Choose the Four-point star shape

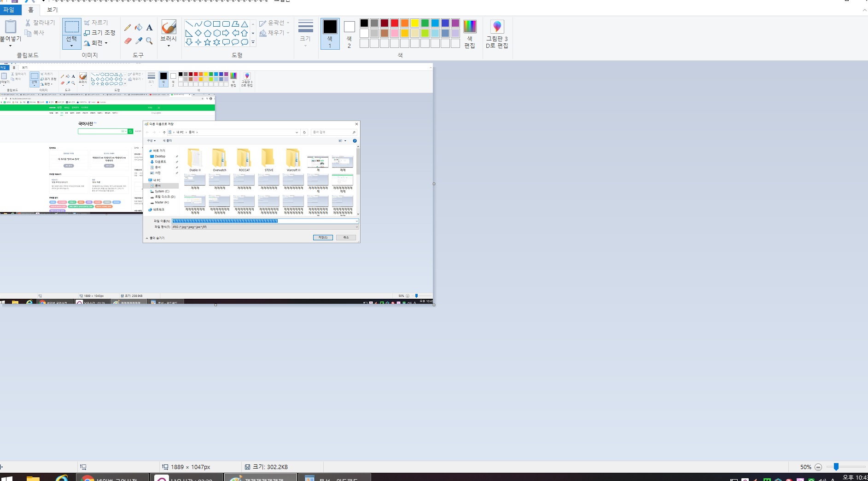tap(198, 42)
